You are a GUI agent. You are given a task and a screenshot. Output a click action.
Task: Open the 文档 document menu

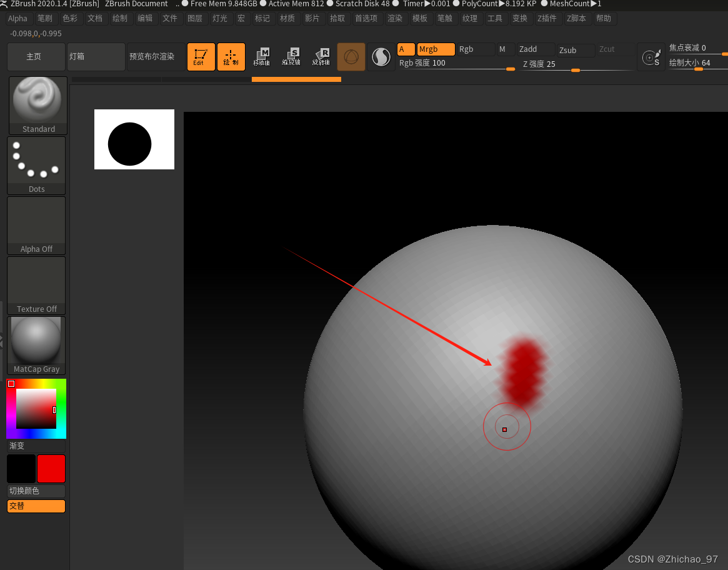click(x=95, y=19)
